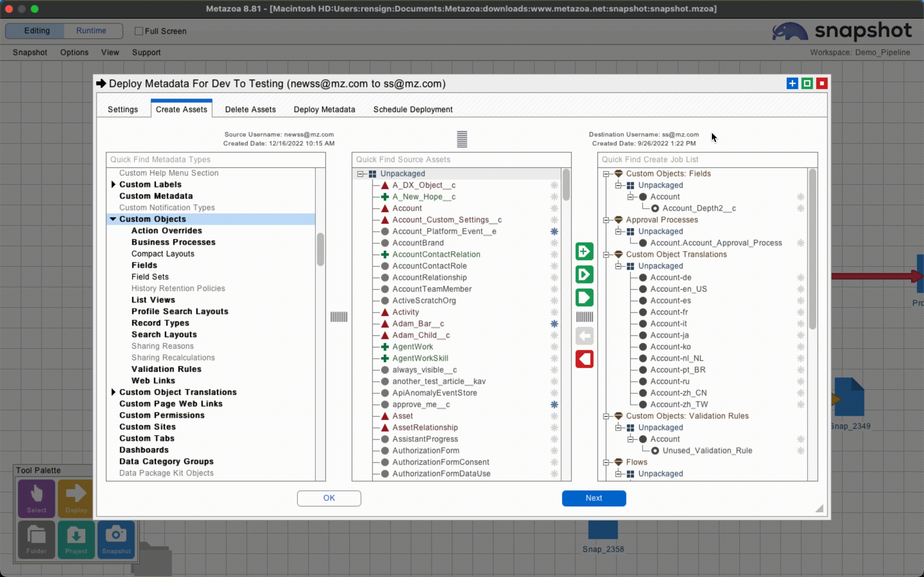Expand Custom Object Translations in metadata types

click(x=113, y=392)
